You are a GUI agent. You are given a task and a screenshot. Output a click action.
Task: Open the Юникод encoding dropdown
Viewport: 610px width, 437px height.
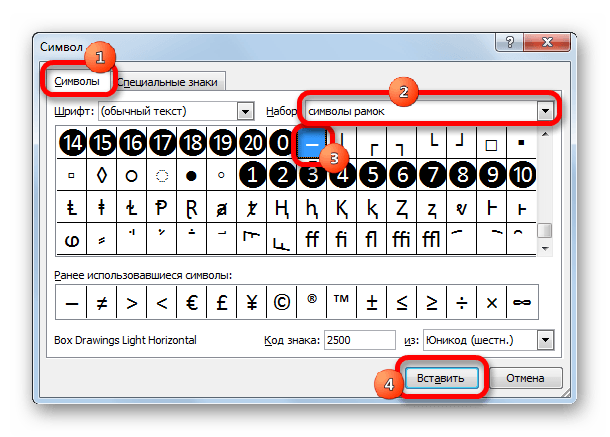click(544, 340)
